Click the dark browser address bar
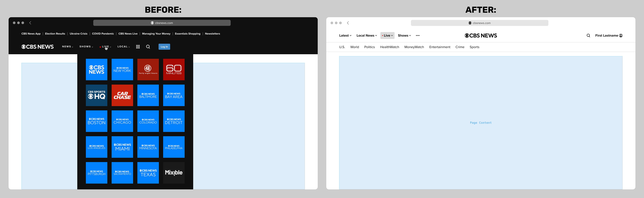The height and width of the screenshot is (198, 644). 162,23
